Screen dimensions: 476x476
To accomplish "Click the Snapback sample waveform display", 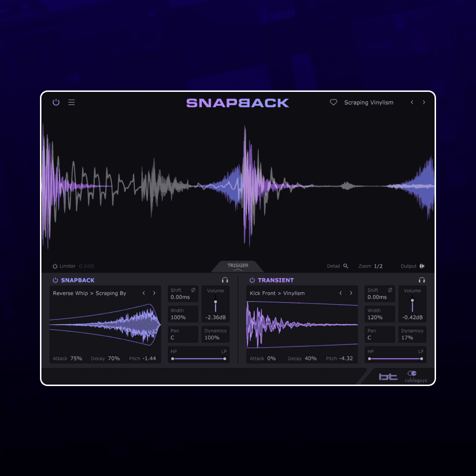I will click(105, 325).
